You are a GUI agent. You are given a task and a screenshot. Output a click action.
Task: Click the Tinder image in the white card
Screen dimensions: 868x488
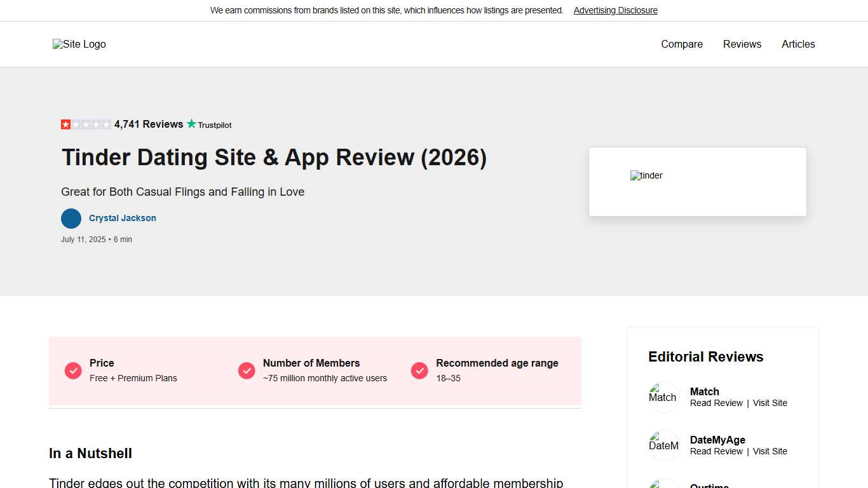point(646,175)
